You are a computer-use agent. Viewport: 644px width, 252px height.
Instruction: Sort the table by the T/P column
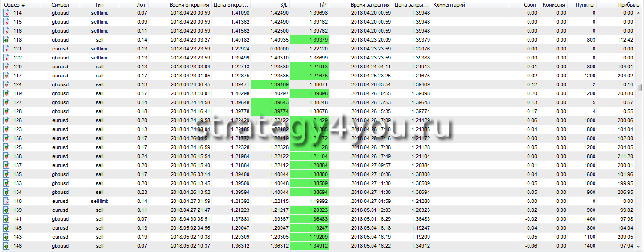[309, 4]
